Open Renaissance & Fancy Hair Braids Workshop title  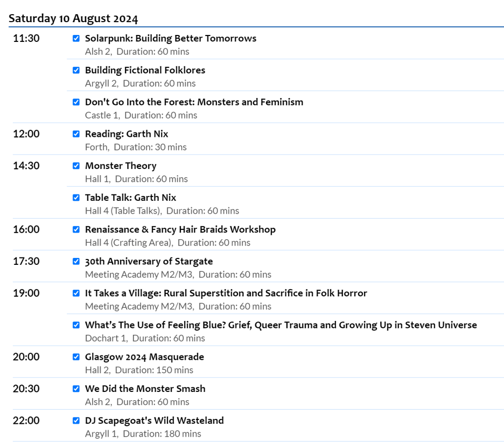tap(180, 229)
